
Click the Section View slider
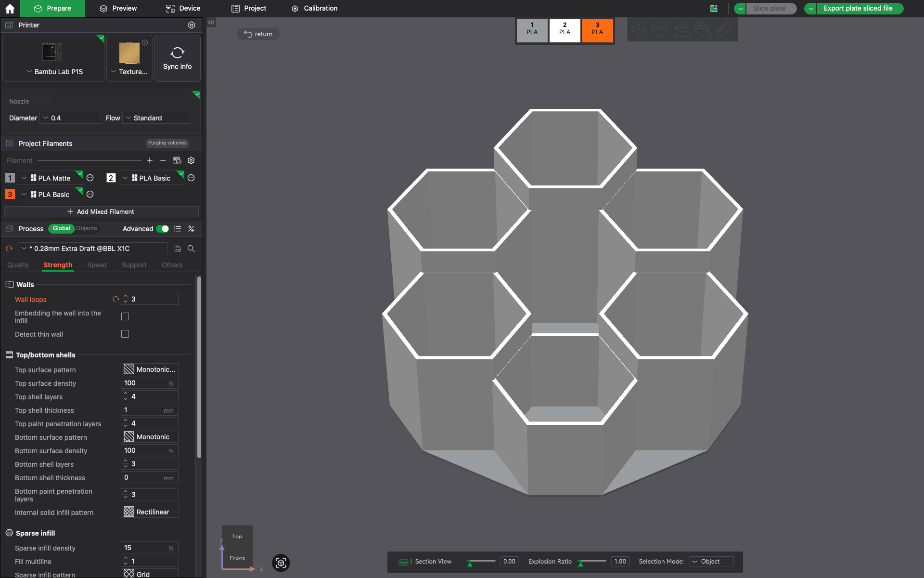coord(481,562)
